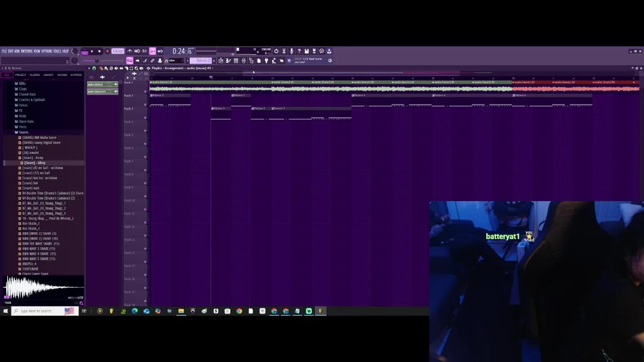Open the playlist view icon
This screenshot has width=644, height=362.
221,60
